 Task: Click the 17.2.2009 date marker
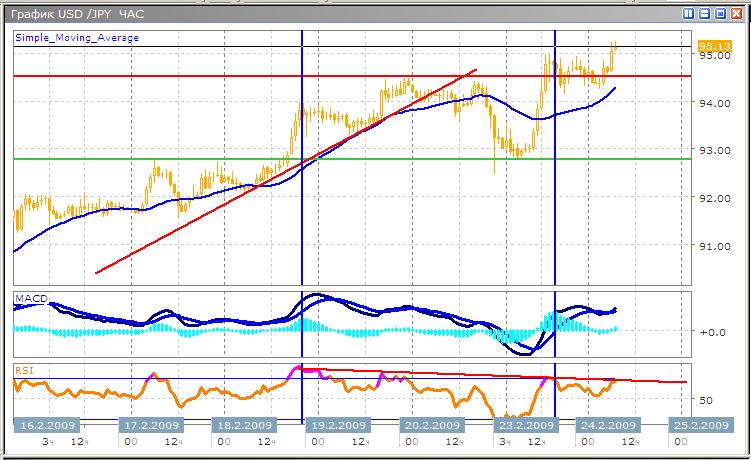(149, 424)
